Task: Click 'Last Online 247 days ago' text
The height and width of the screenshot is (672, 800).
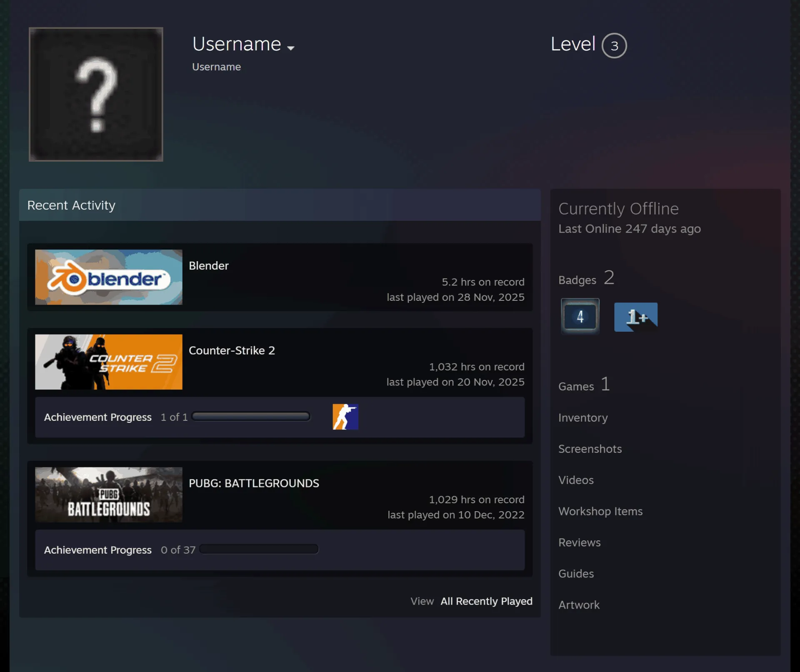Action: pyautogui.click(x=630, y=229)
